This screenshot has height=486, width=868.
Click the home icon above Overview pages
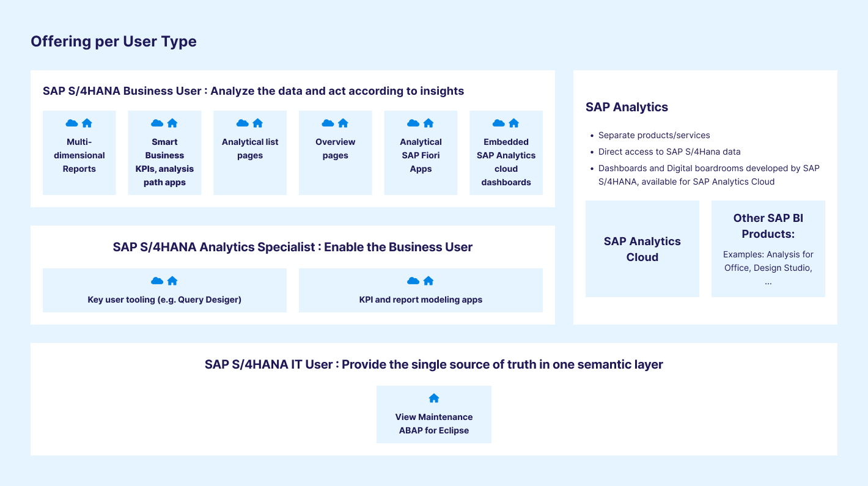click(343, 123)
